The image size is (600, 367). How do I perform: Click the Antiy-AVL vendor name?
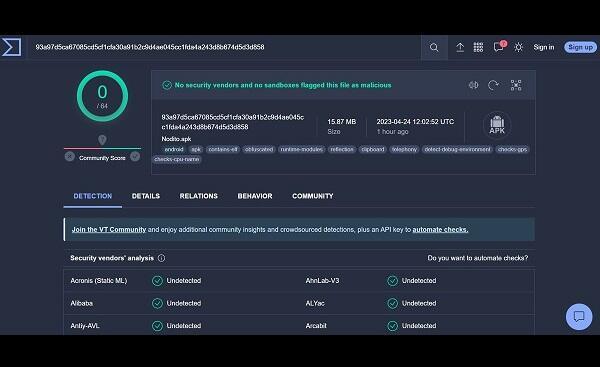point(85,326)
